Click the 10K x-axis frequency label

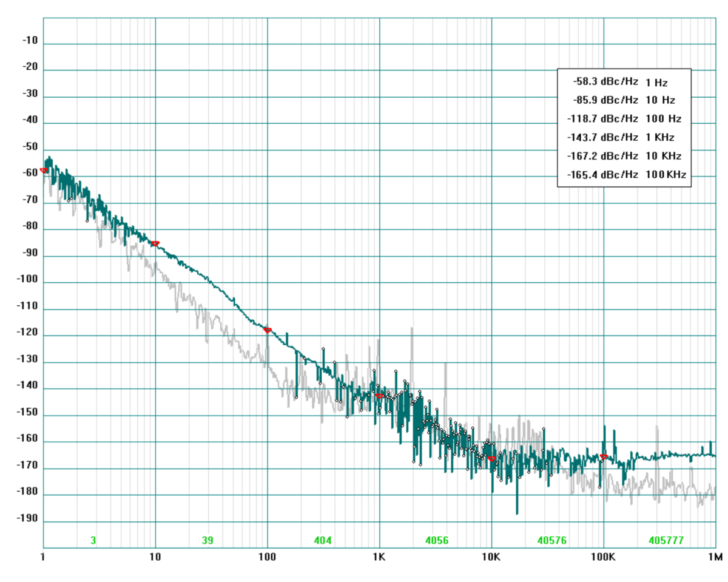[x=491, y=557]
